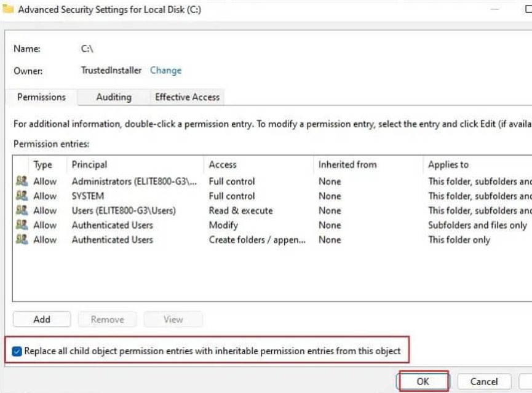Click the Add button
The image size is (532, 393).
point(42,319)
